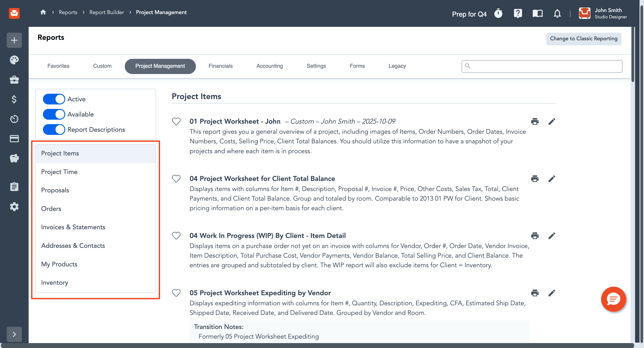Image resolution: width=644 pixels, height=348 pixels.
Task: Switch to the Custom tab
Action: [102, 66]
